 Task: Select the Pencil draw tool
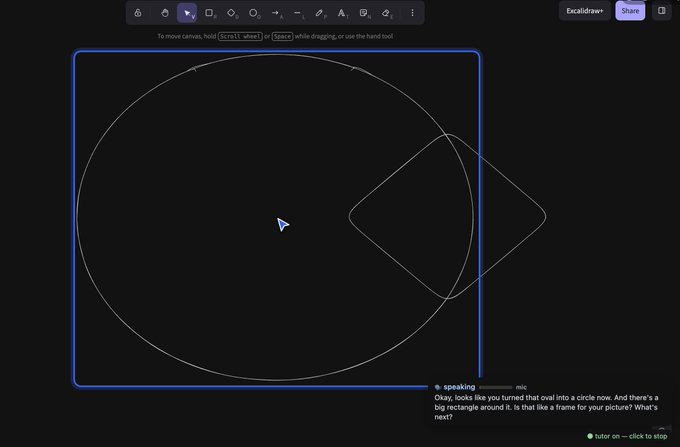click(320, 13)
